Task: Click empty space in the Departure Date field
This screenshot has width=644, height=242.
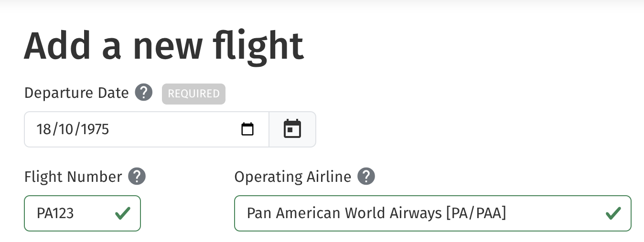Action: (177, 129)
